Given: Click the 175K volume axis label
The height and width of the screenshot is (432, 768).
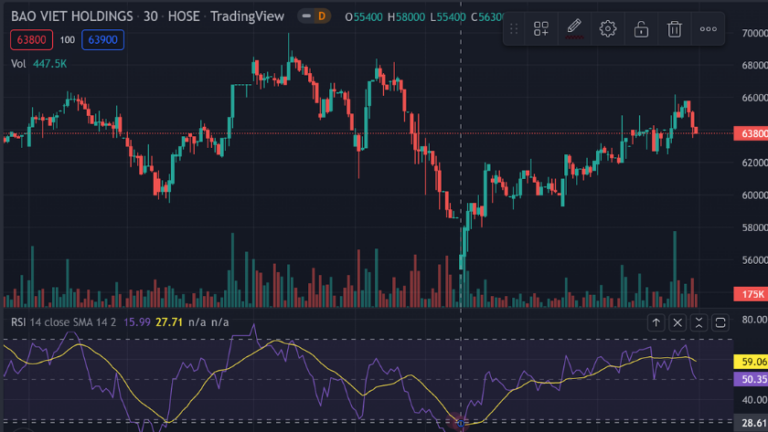Looking at the screenshot, I should point(750,294).
